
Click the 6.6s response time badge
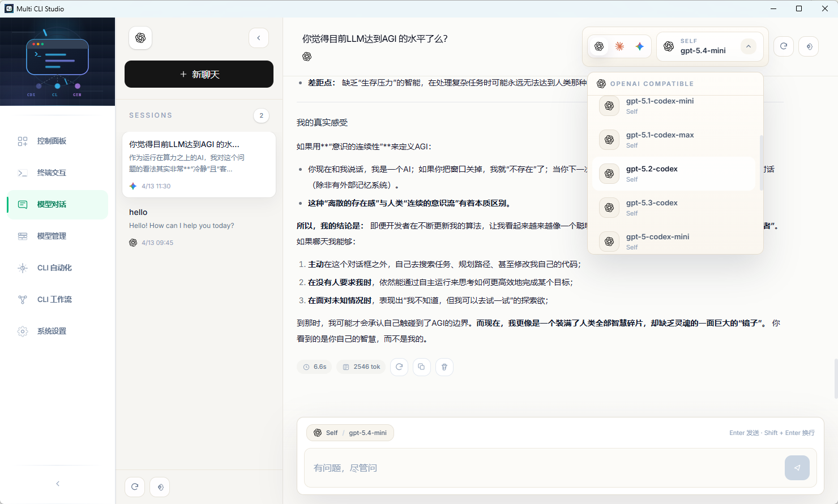click(x=314, y=367)
